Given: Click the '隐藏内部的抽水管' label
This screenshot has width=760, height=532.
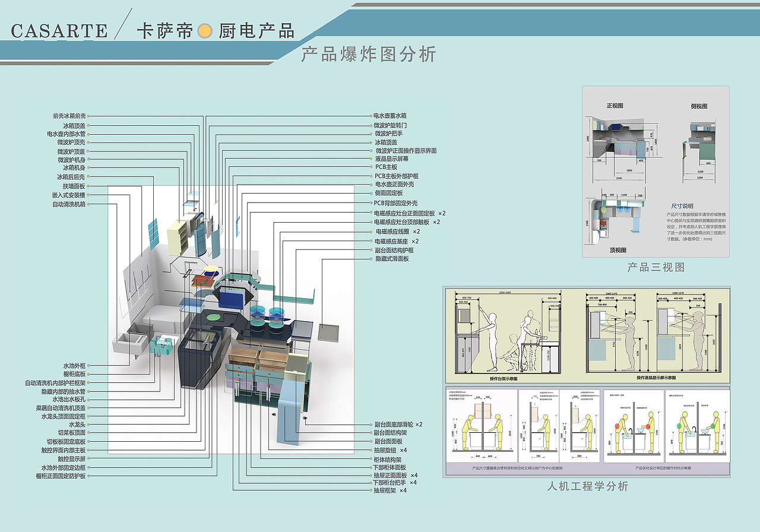Looking at the screenshot, I should (64, 392).
